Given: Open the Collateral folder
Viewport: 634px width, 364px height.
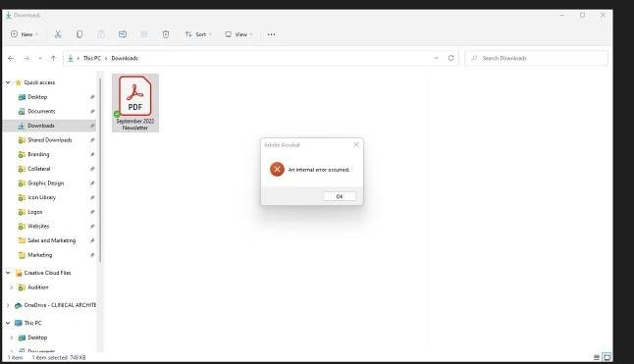Looking at the screenshot, I should 39,169.
